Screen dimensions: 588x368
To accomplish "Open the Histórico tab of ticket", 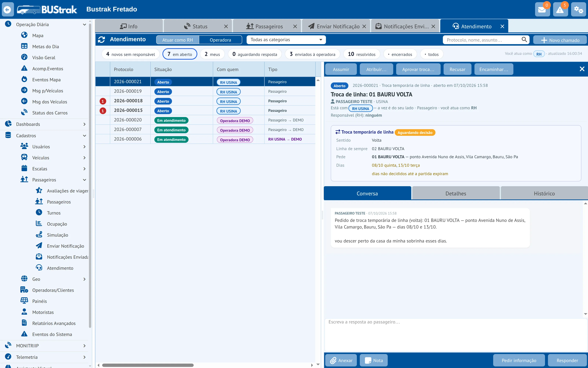I will point(544,194).
